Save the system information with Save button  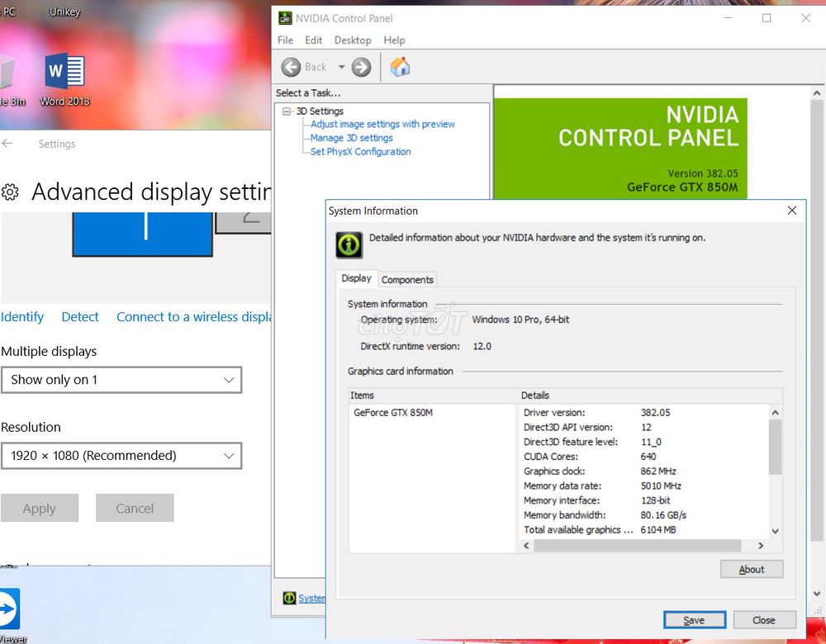695,620
